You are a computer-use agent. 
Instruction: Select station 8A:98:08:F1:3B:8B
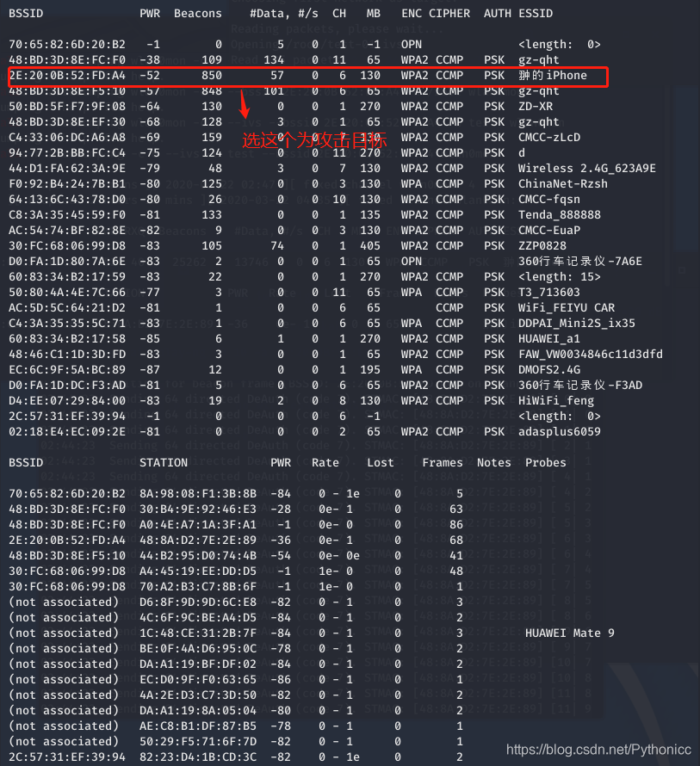click(197, 494)
